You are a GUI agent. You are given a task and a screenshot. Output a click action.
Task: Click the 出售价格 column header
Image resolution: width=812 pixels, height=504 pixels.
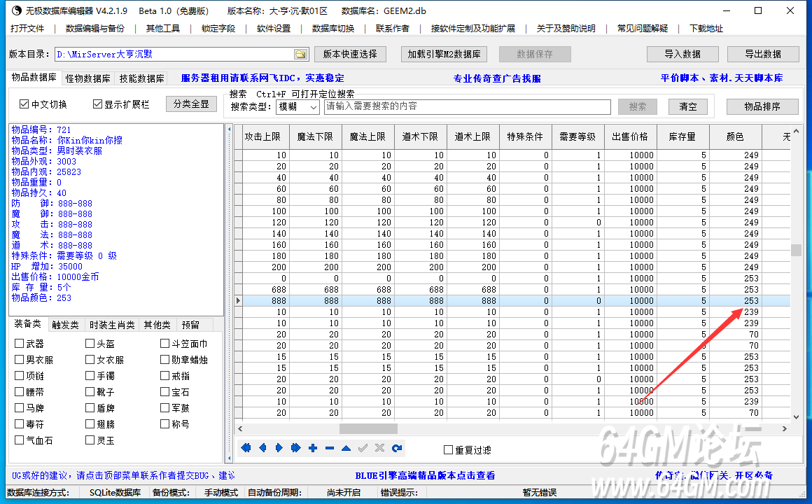[x=630, y=136]
